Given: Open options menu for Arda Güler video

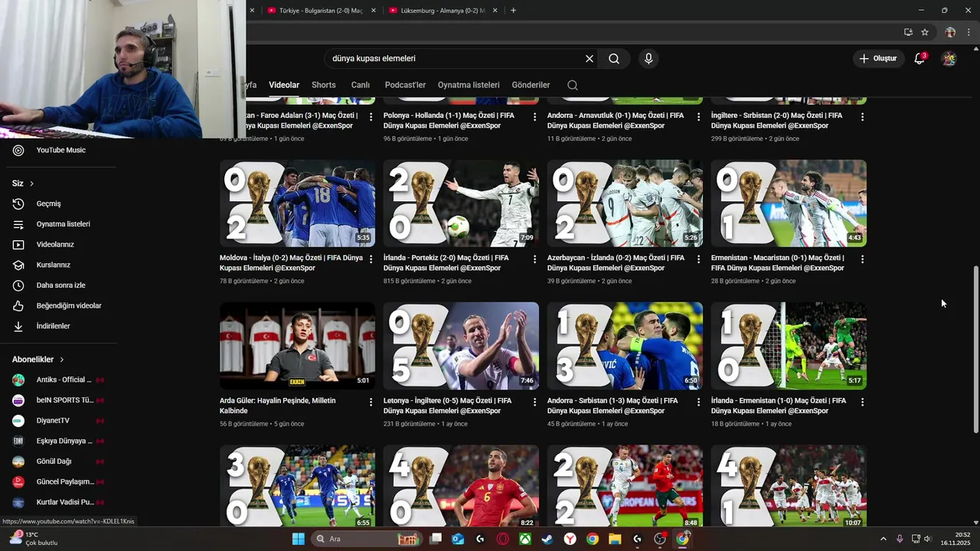Looking at the screenshot, I should pos(371,402).
